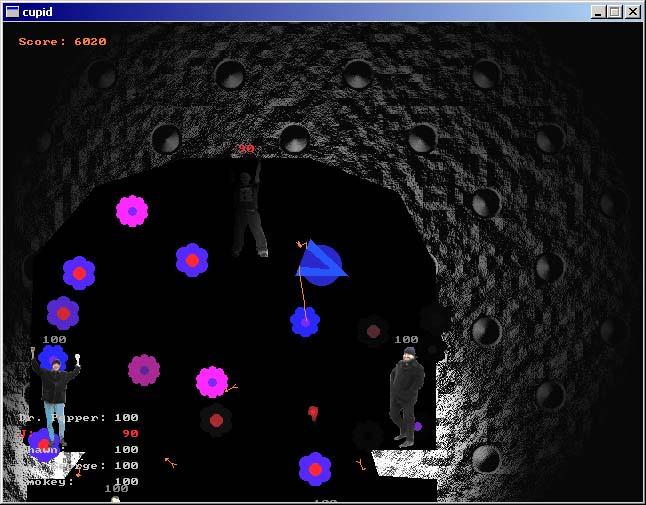The image size is (646, 505).
Task: Click the Smokey: 100 status line
Action: [80, 481]
